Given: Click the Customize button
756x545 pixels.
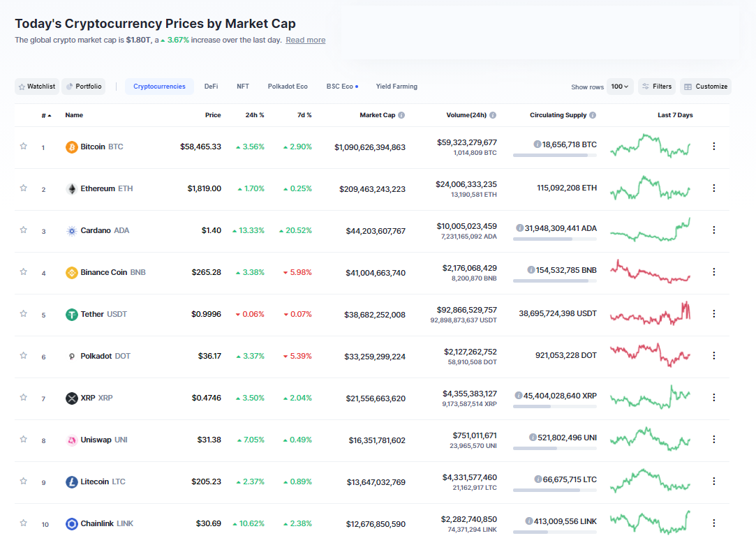Looking at the screenshot, I should coord(705,87).
